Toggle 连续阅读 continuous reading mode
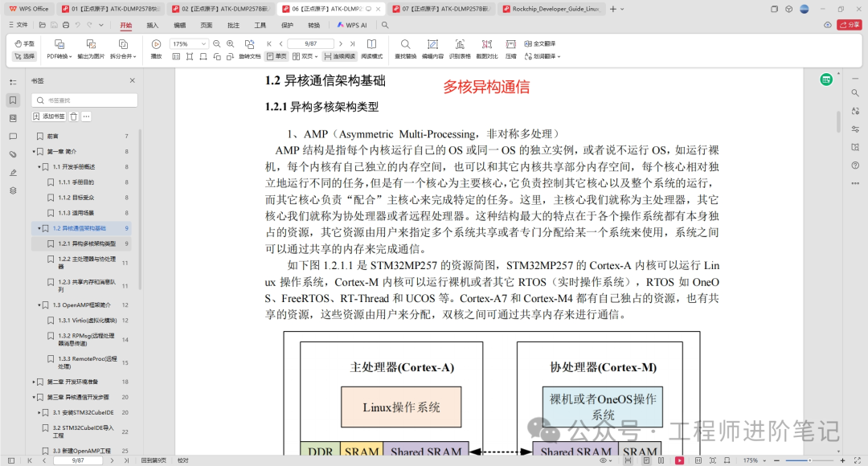This screenshot has width=868, height=466. [340, 56]
